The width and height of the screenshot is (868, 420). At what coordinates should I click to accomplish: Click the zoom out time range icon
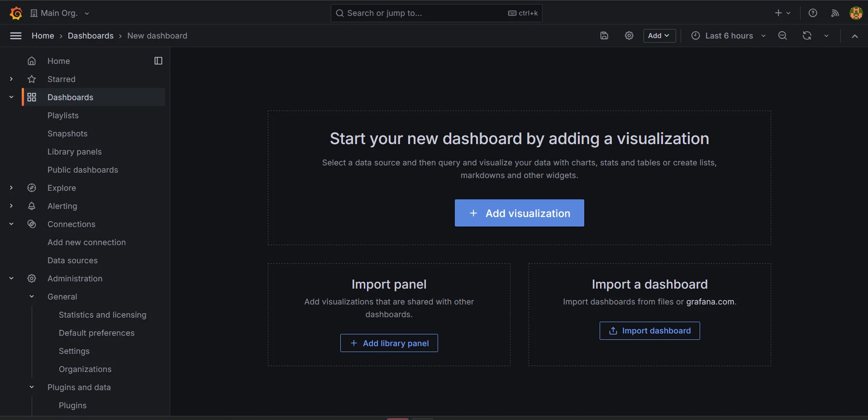coord(782,36)
